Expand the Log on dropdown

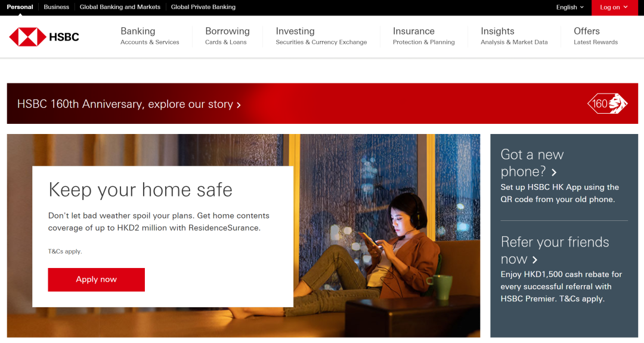[x=614, y=8]
